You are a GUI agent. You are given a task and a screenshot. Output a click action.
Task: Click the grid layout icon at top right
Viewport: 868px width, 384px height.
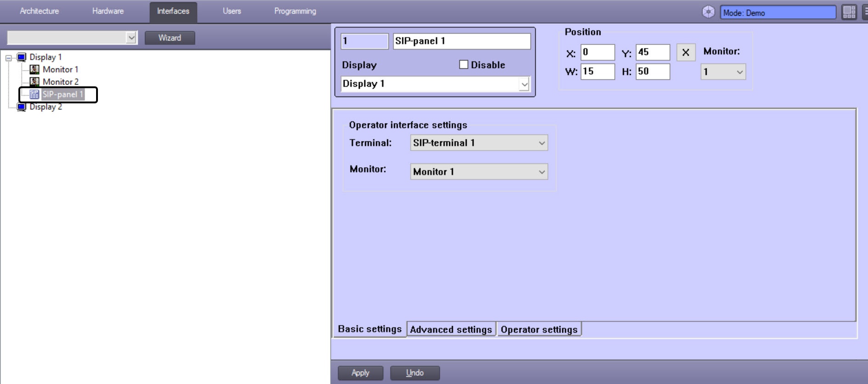coord(849,12)
